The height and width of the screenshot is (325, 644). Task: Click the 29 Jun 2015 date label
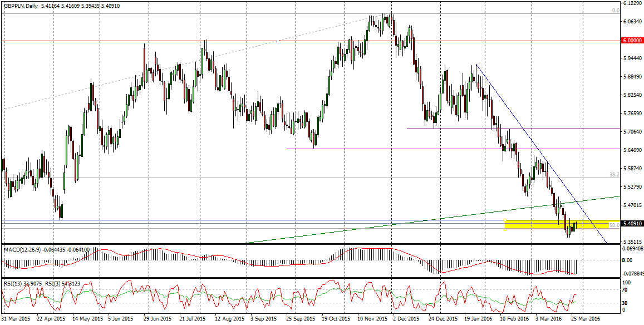tap(157, 319)
